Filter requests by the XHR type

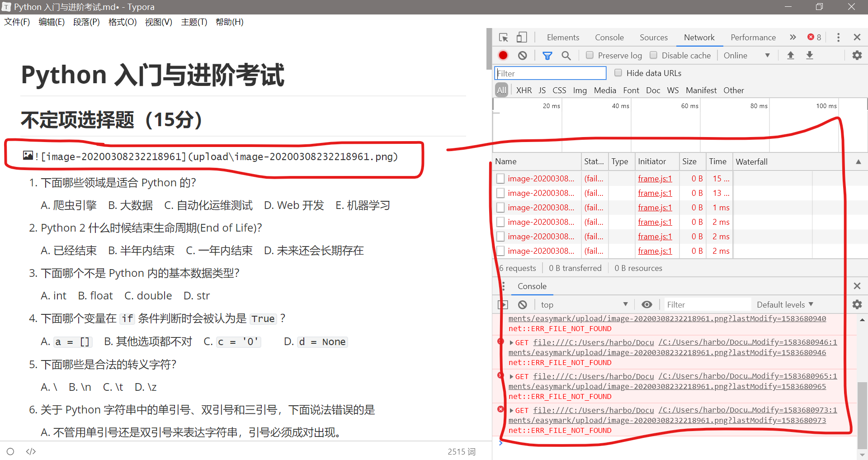point(524,90)
